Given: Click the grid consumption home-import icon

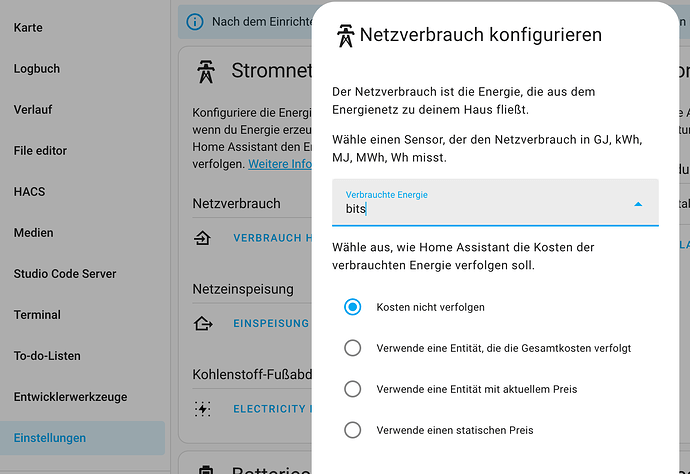Looking at the screenshot, I should point(202,238).
